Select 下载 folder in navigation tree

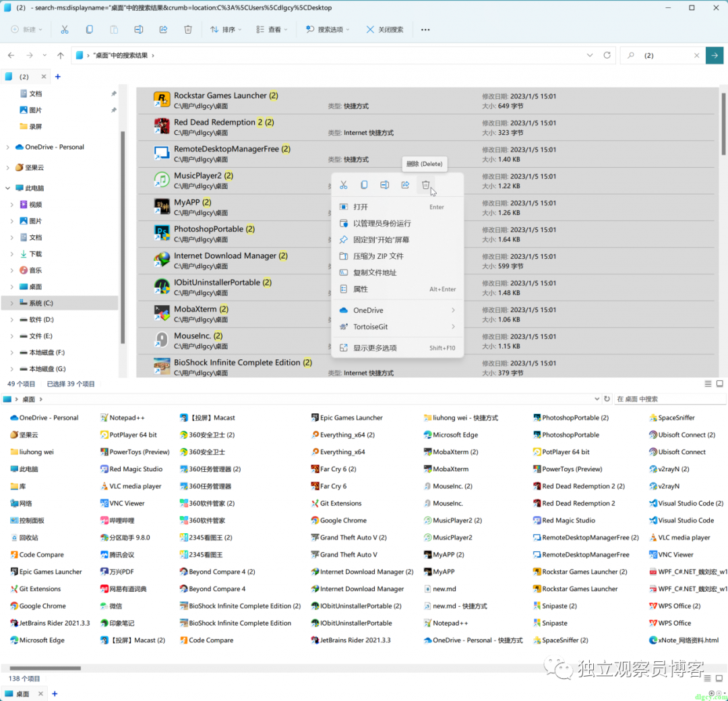[x=31, y=254]
